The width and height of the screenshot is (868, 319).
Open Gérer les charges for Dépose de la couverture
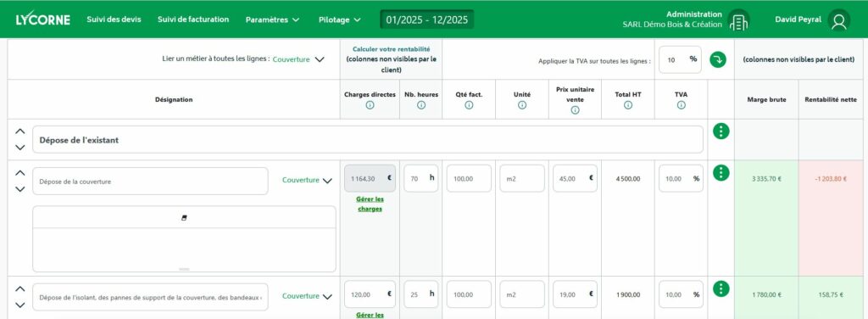click(370, 204)
